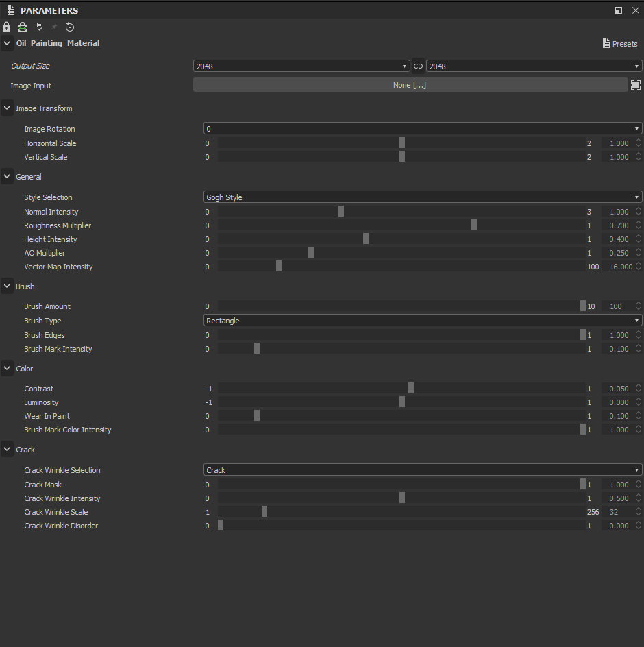Collapse the Color section
The image size is (644, 647).
coord(7,369)
